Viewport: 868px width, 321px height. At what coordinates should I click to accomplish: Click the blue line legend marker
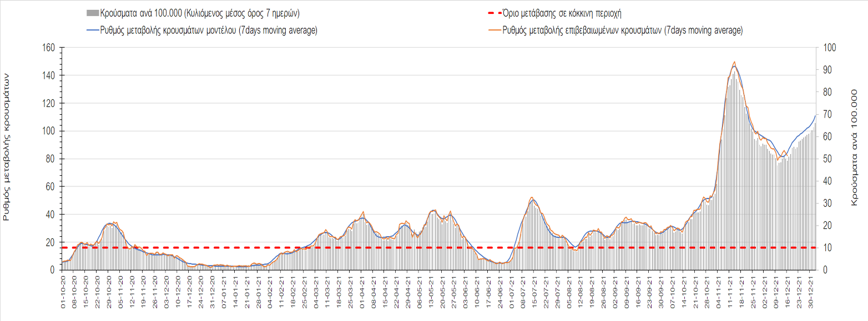click(93, 30)
